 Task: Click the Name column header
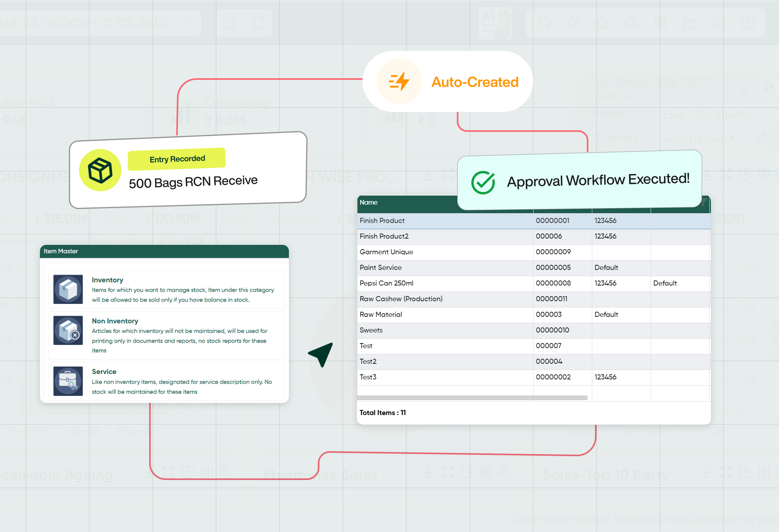click(x=369, y=202)
